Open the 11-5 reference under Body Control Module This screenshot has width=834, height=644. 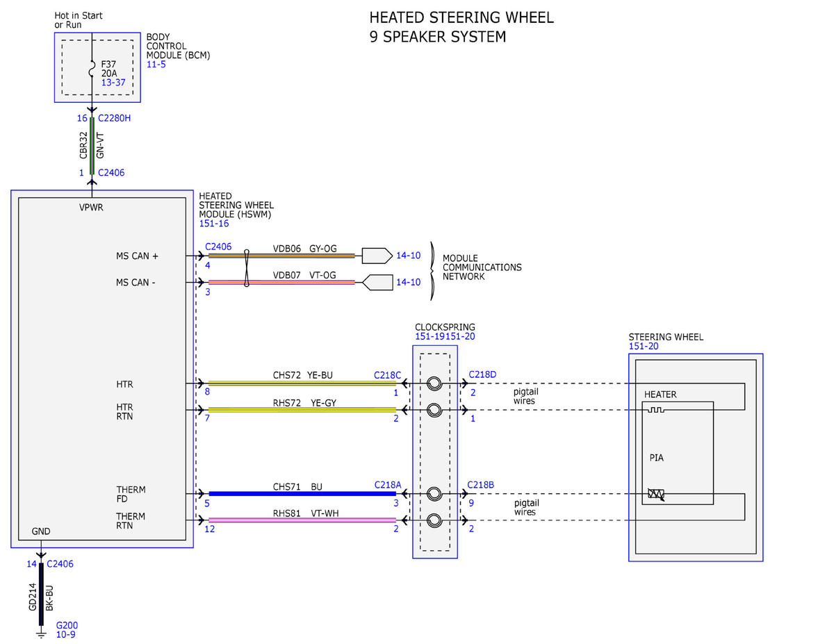click(x=156, y=65)
